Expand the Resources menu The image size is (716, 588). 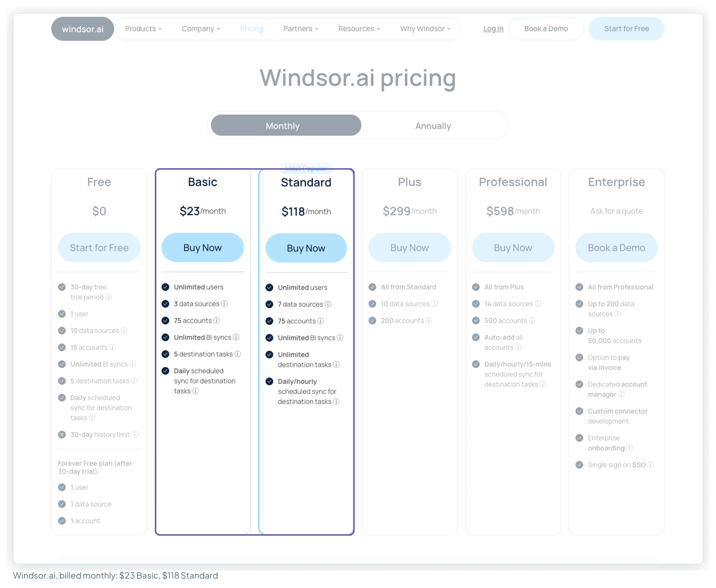coord(359,29)
